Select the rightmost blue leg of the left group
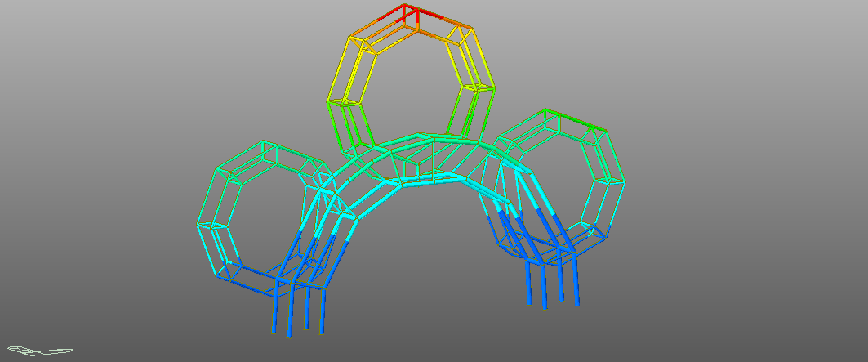 (323, 311)
